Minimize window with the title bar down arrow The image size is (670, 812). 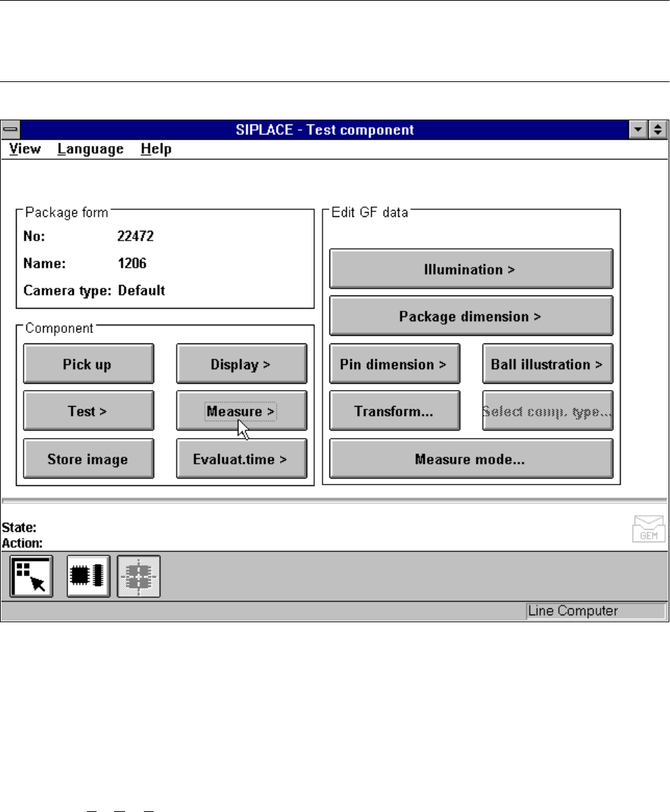pyautogui.click(x=639, y=129)
